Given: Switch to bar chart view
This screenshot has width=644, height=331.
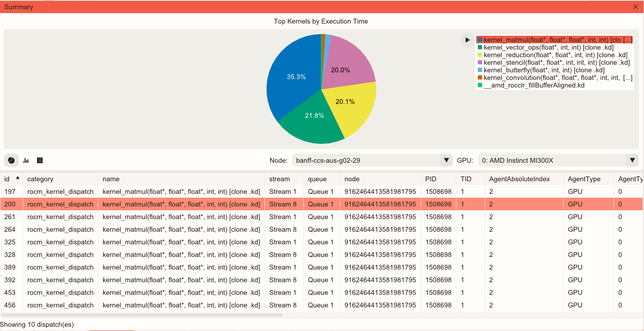Looking at the screenshot, I should [26, 160].
